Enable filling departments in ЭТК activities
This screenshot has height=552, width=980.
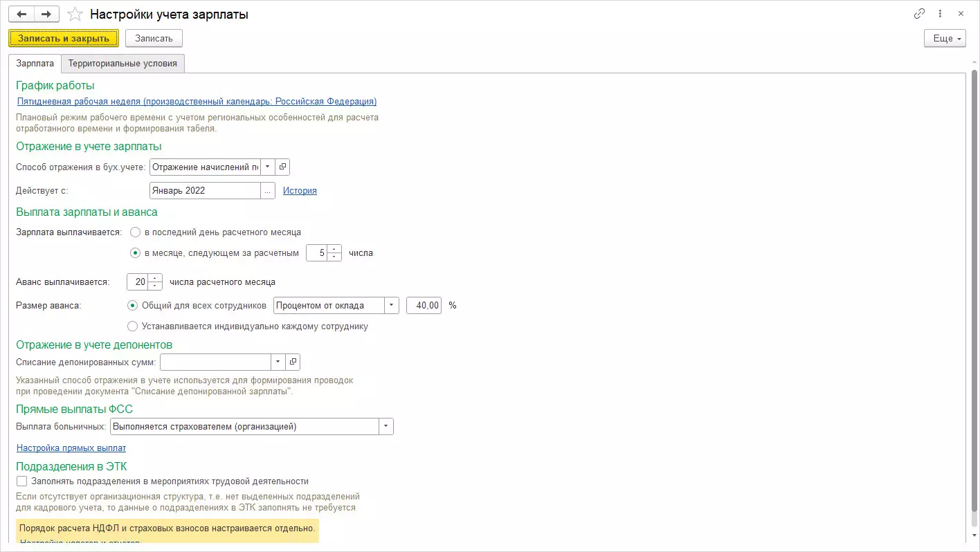[22, 481]
